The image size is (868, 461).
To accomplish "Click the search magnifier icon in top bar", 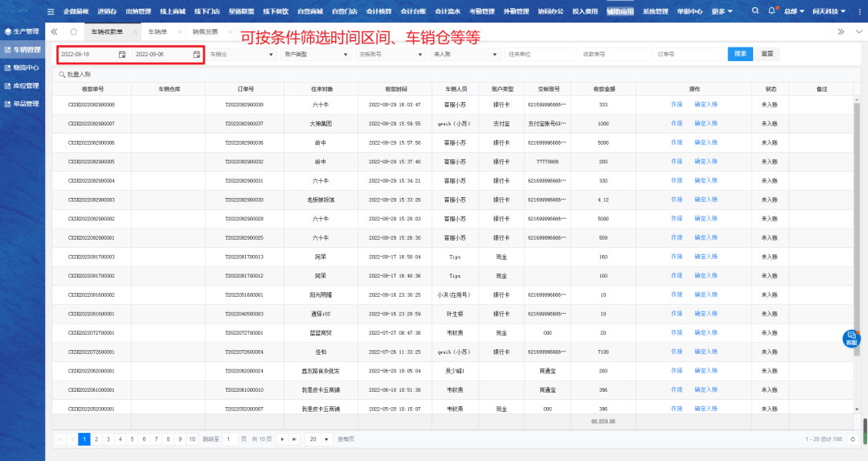I will coord(755,11).
